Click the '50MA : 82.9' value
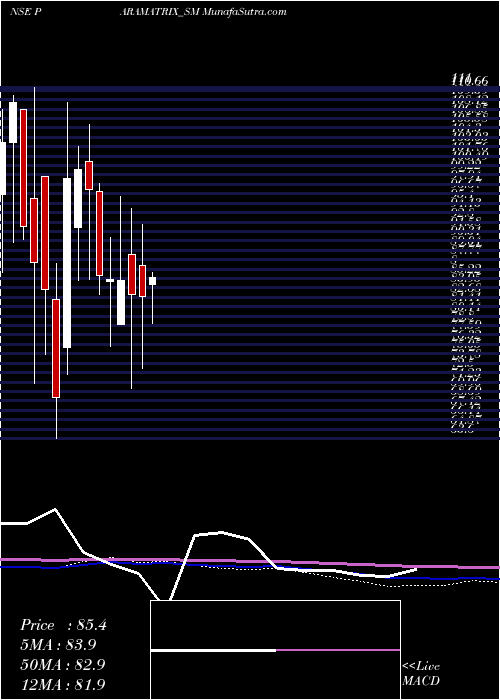 coord(63,664)
